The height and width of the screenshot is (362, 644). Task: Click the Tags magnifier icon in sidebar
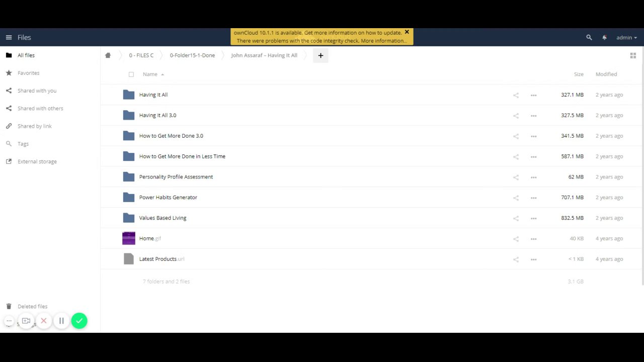coord(9,144)
